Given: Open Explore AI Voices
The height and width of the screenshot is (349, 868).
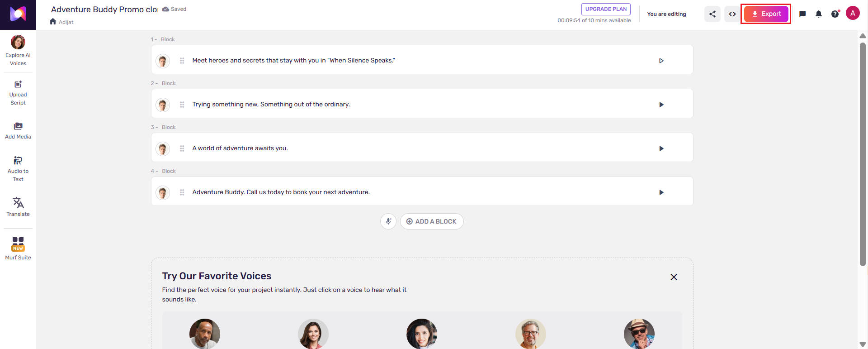Looking at the screenshot, I should pos(18,51).
